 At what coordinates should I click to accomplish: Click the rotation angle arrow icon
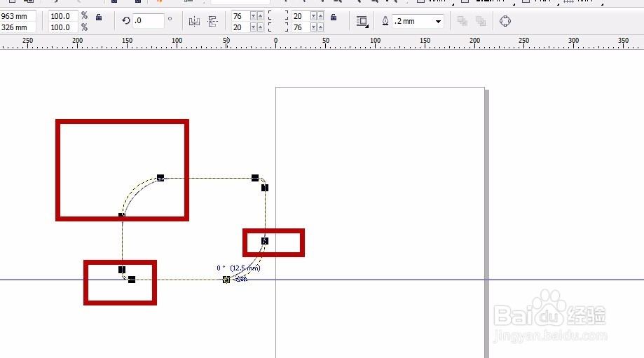point(126,20)
